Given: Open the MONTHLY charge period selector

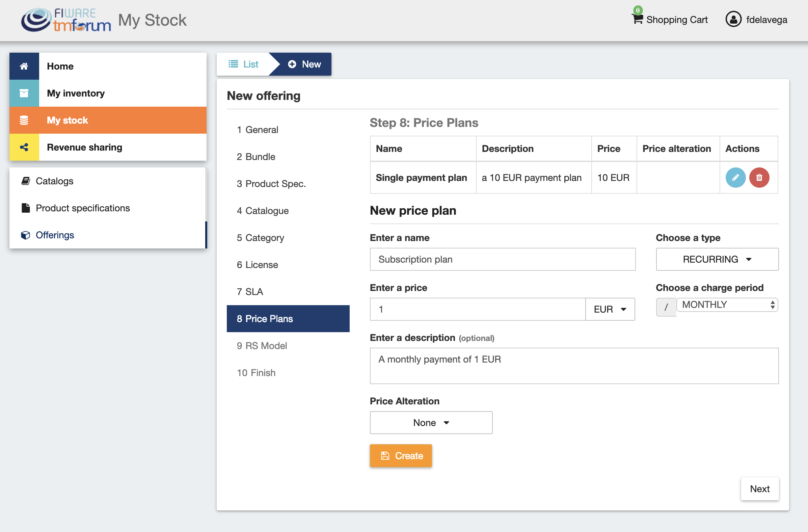Looking at the screenshot, I should 727,305.
